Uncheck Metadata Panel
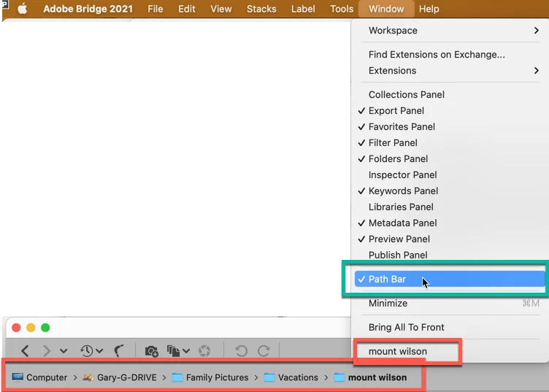Viewport: 549px width, 392px height. click(450, 223)
